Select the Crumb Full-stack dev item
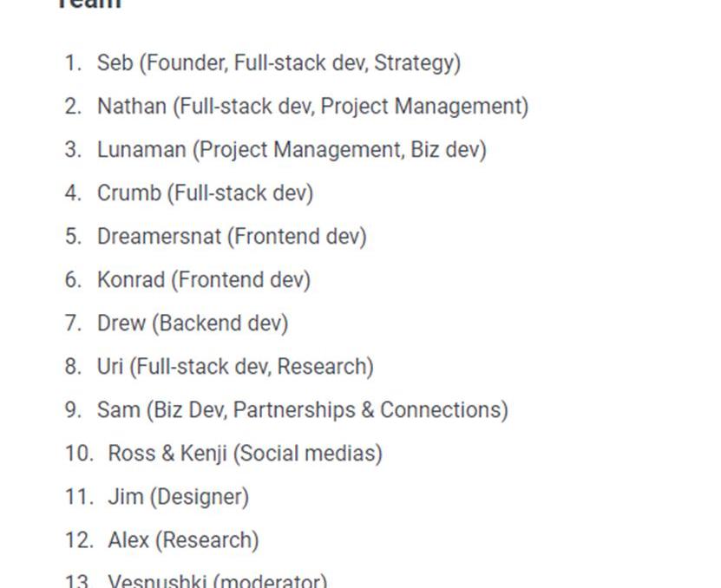 pyautogui.click(x=205, y=193)
